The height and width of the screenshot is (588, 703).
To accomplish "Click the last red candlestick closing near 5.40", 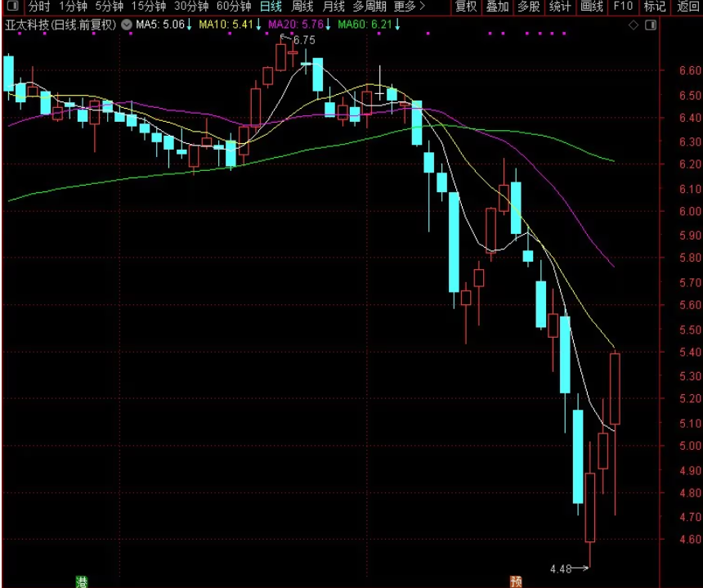I will click(615, 388).
